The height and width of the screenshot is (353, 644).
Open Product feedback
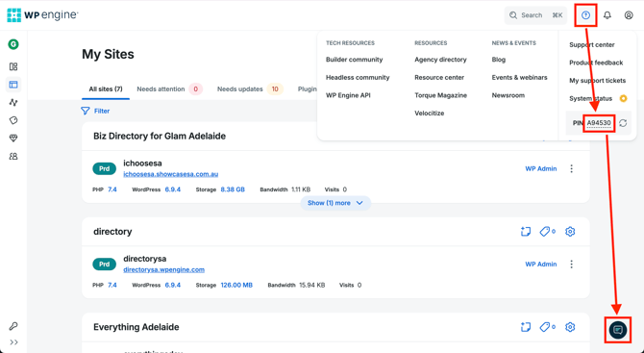596,63
